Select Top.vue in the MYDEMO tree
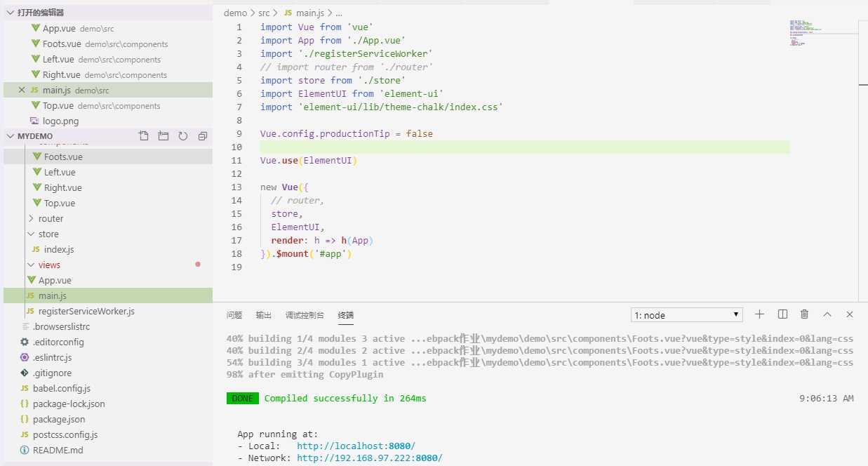 tap(107, 203)
